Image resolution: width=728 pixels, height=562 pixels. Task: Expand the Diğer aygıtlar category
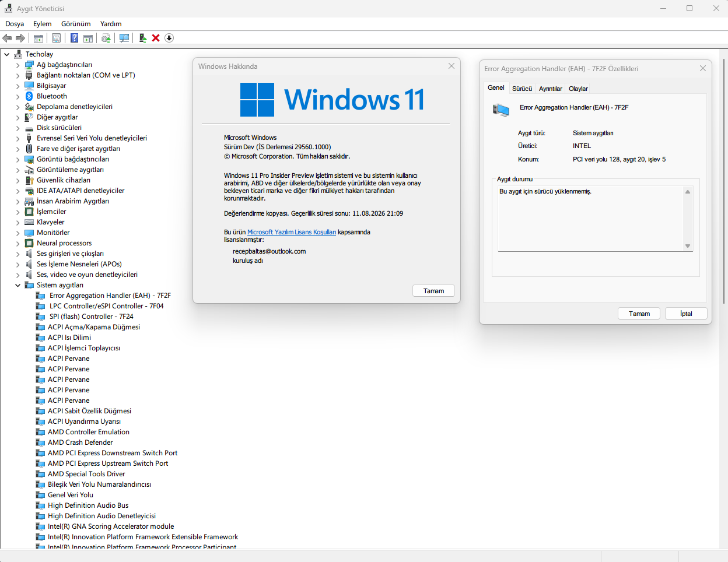(17, 117)
